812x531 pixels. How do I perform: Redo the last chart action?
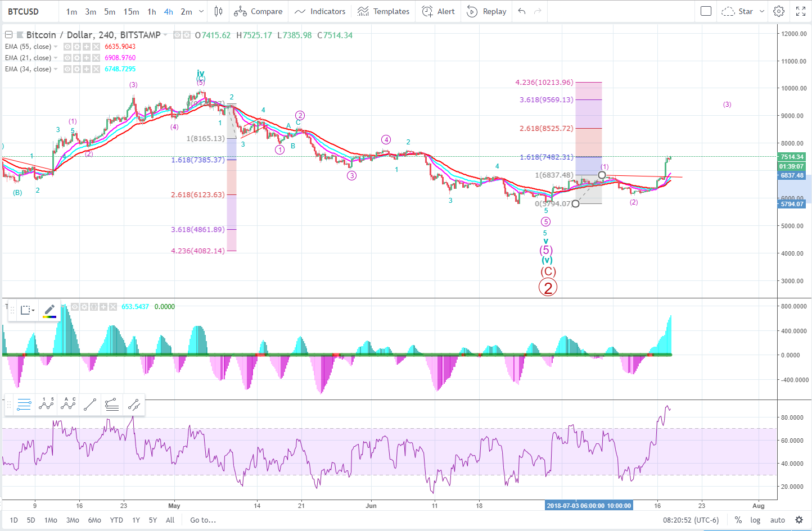[538, 11]
